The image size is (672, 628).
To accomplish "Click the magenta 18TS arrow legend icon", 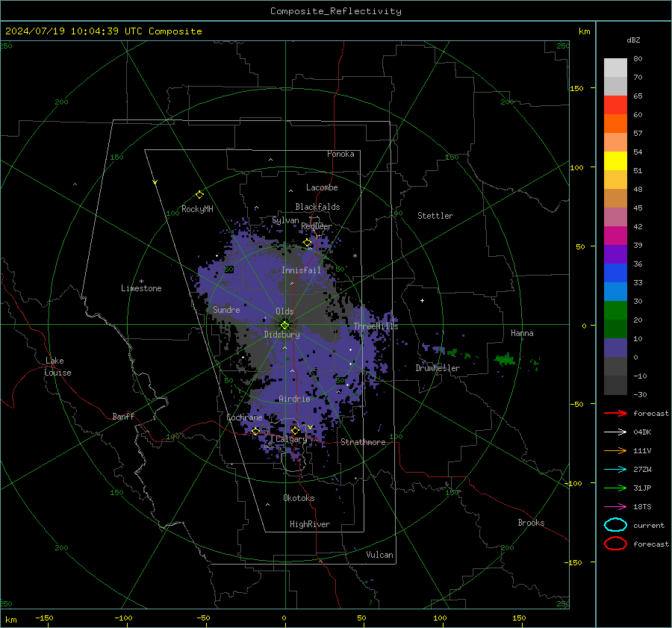I will coord(615,507).
